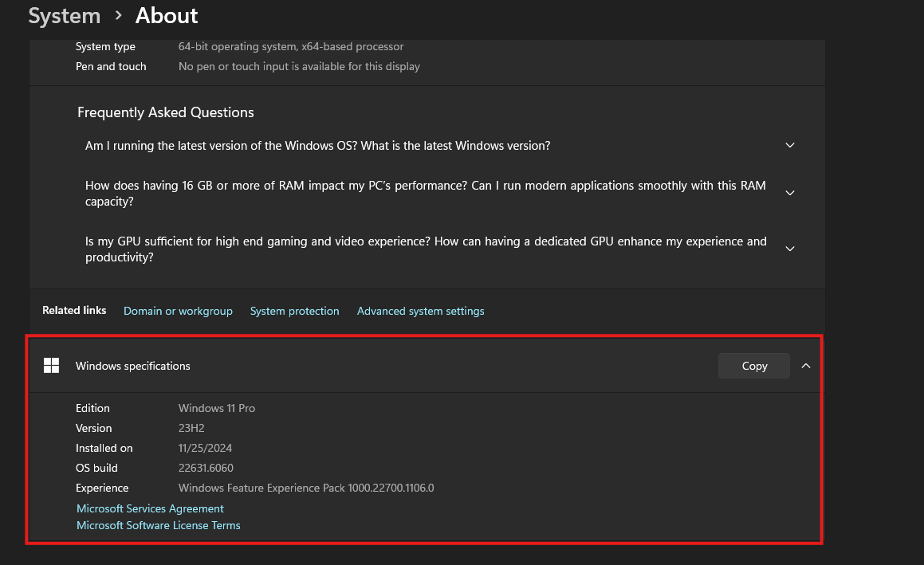Viewport: 924px width, 565px height.
Task: Click the Windows logo icon beside Windows specifications
Action: [52, 366]
